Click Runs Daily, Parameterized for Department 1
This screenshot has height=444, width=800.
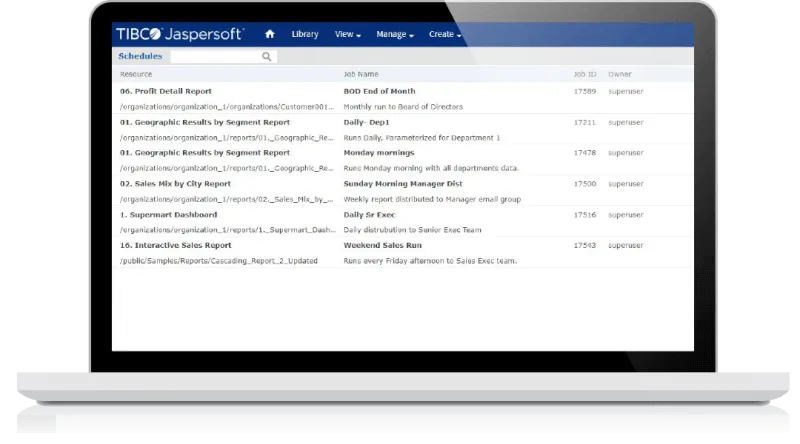pos(421,138)
